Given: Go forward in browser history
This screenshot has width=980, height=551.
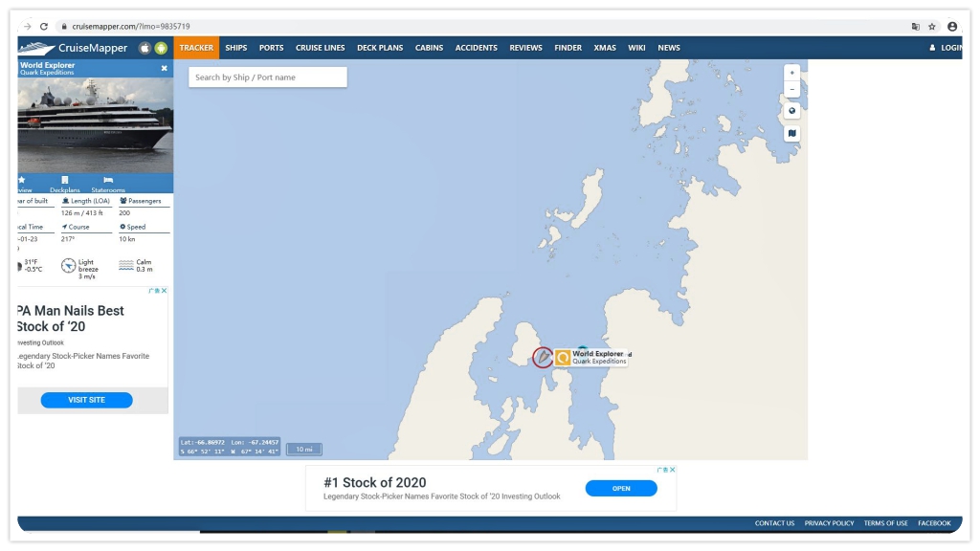Looking at the screenshot, I should 27,26.
